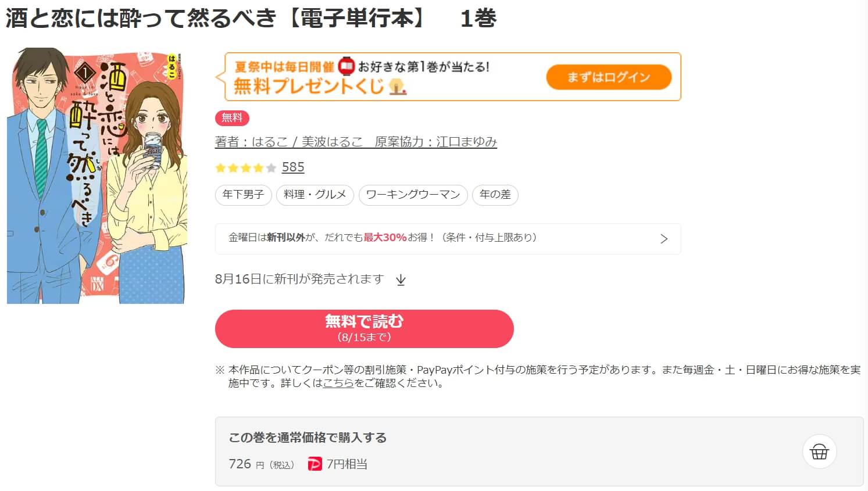
Task: Click the down arrow beside new release notice
Action: click(x=401, y=280)
